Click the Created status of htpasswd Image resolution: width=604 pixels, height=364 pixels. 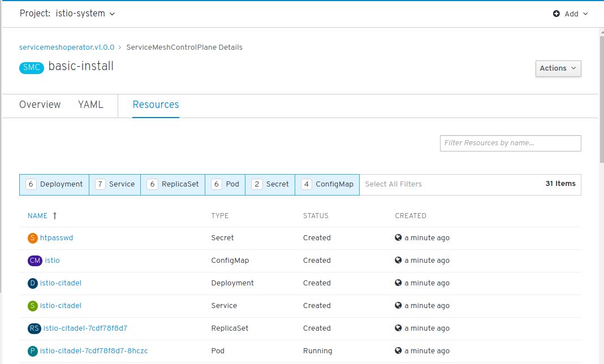click(317, 238)
